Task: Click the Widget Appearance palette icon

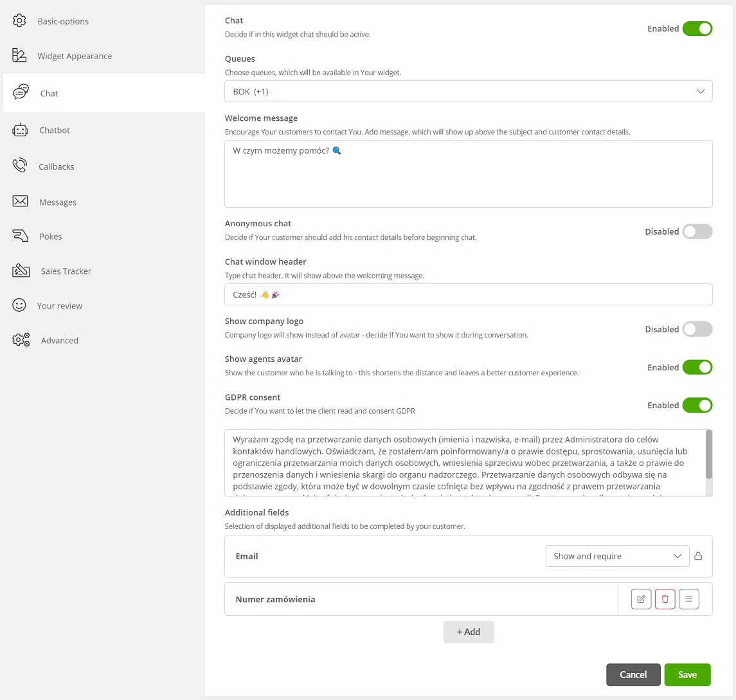Action: (x=19, y=55)
